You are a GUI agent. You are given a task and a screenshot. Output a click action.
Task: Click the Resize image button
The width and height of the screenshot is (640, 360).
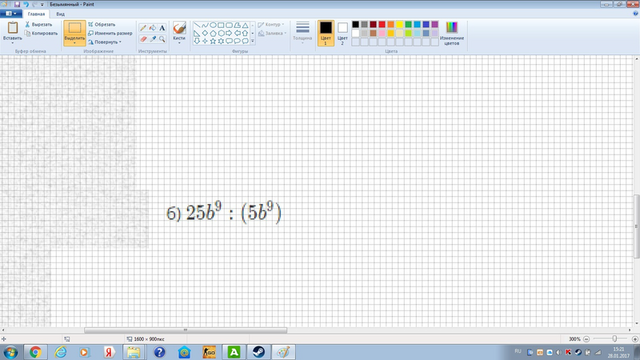[x=110, y=33]
